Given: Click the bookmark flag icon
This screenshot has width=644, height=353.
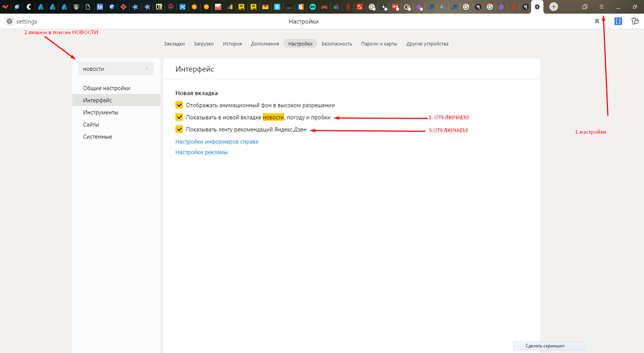Looking at the screenshot, I should pyautogui.click(x=597, y=21).
